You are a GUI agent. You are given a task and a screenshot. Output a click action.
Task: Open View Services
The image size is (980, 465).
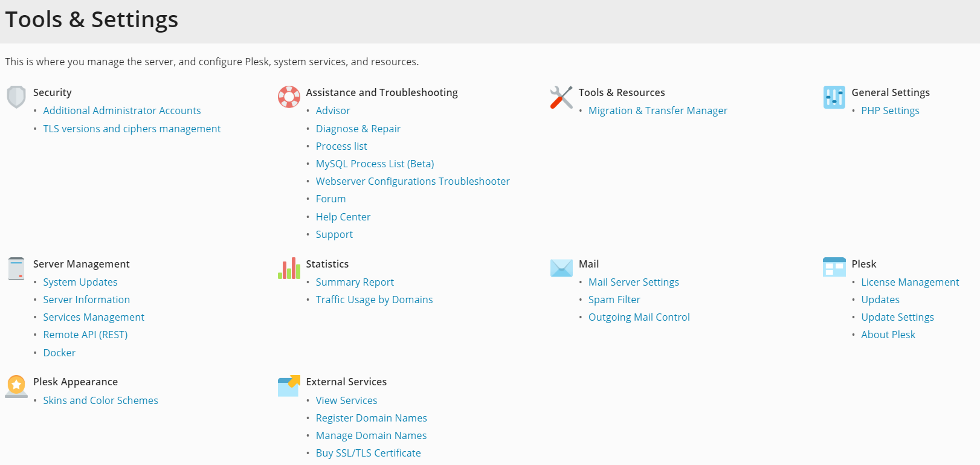pos(346,400)
